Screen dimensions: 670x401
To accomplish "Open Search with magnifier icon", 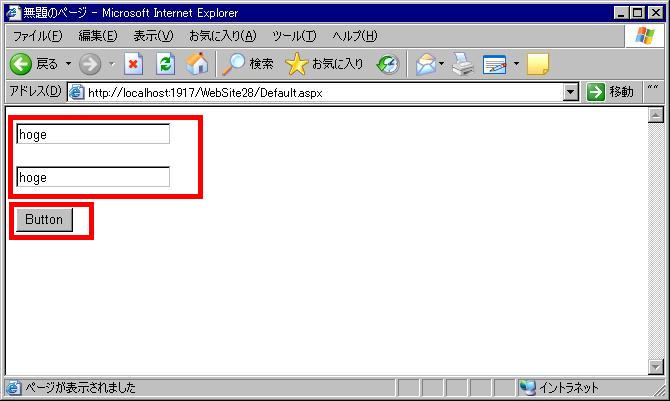I will [233, 64].
